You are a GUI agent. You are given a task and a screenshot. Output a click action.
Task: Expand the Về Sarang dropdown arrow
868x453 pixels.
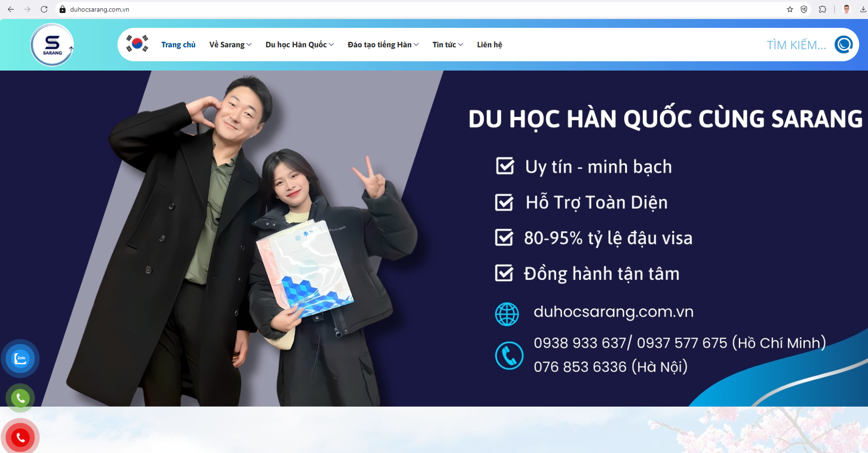pyautogui.click(x=249, y=45)
